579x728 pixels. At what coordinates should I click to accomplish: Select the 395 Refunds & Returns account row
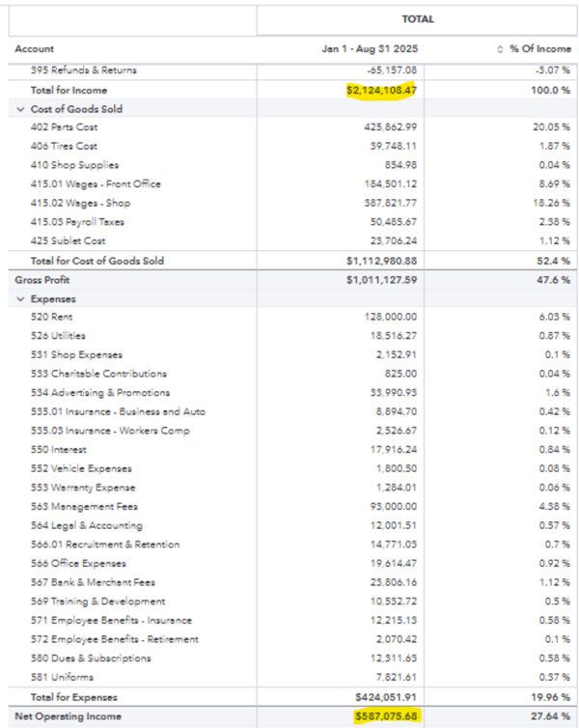point(83,70)
